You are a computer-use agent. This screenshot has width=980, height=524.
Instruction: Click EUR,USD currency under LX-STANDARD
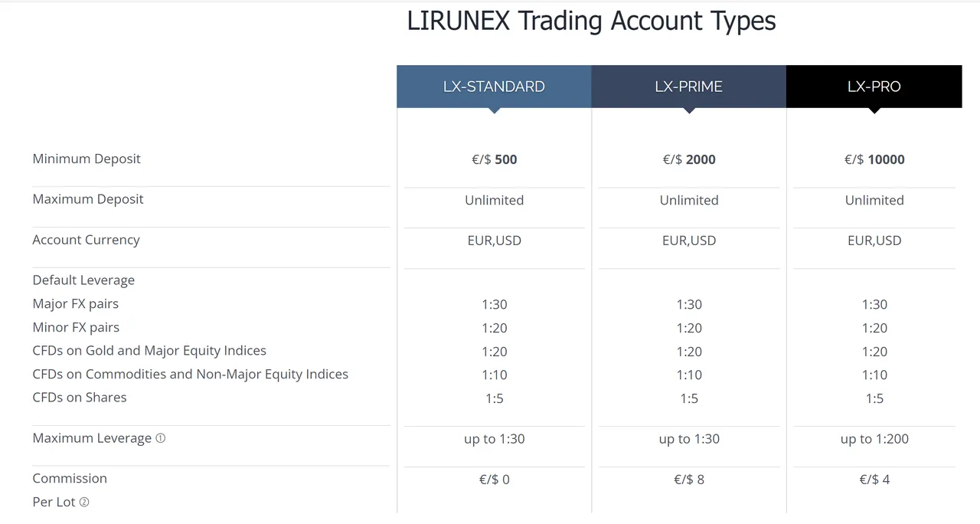(495, 241)
